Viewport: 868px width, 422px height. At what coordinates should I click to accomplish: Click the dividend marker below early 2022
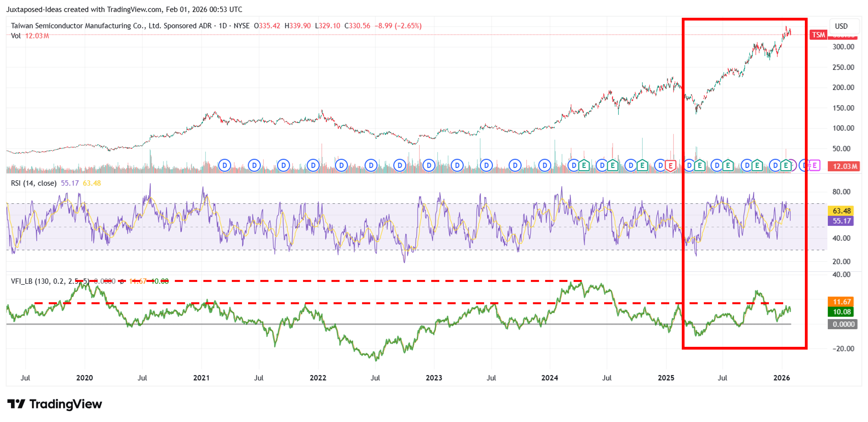coord(313,166)
